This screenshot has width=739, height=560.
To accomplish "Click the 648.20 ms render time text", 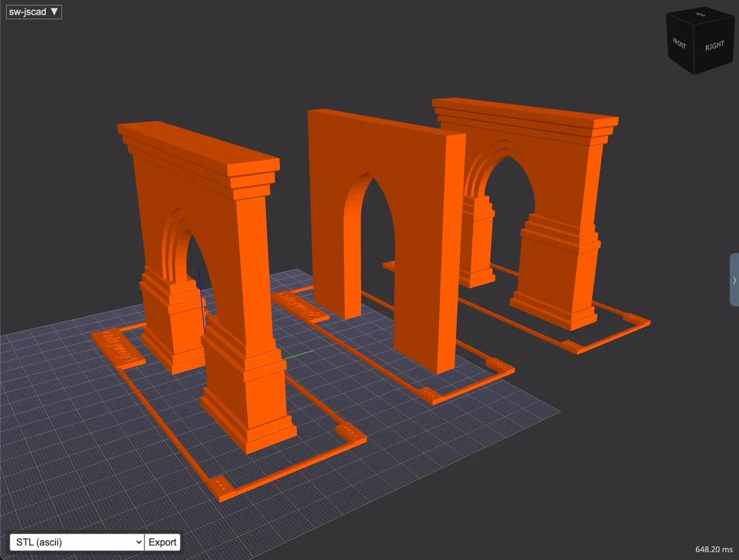I will pos(713,549).
